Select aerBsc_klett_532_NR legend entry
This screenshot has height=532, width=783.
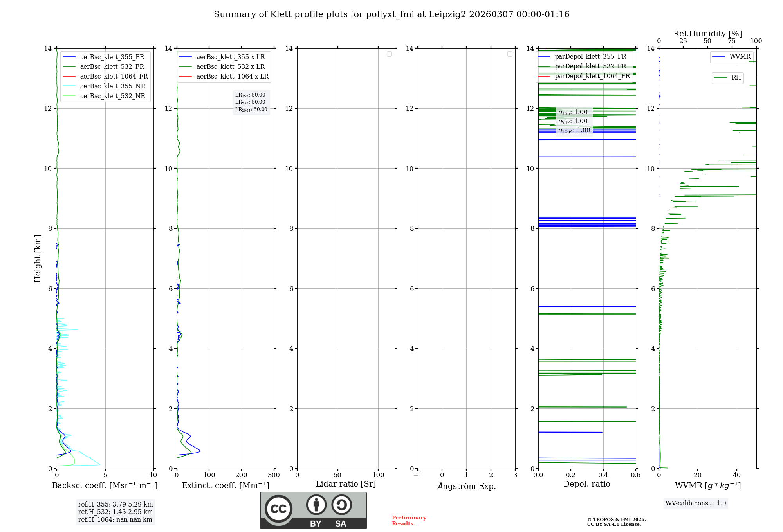click(112, 96)
